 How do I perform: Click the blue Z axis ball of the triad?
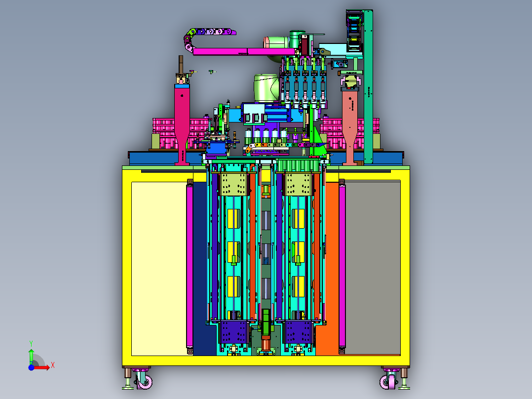tap(31, 367)
